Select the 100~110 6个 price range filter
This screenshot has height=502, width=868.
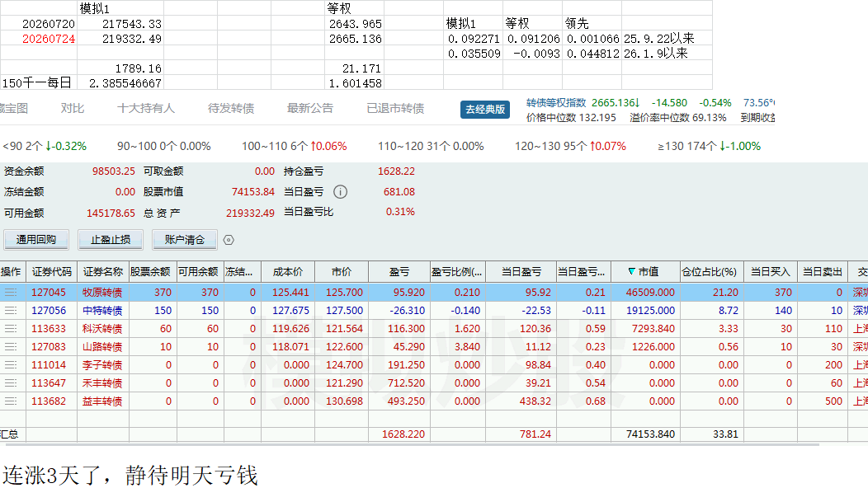294,146
